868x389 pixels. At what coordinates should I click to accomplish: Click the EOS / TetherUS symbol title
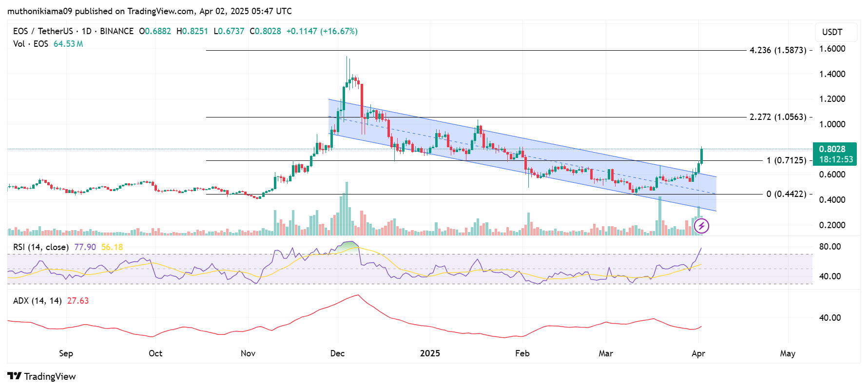42,31
